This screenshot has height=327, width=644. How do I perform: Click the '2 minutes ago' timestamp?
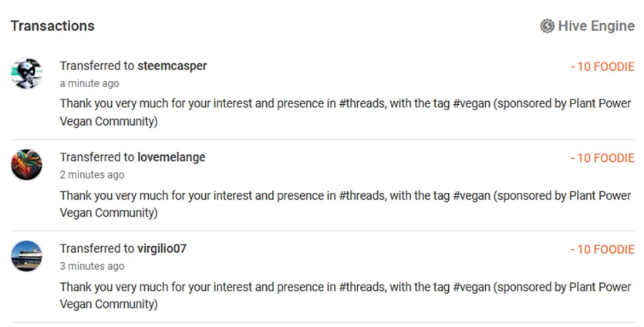tap(92, 174)
